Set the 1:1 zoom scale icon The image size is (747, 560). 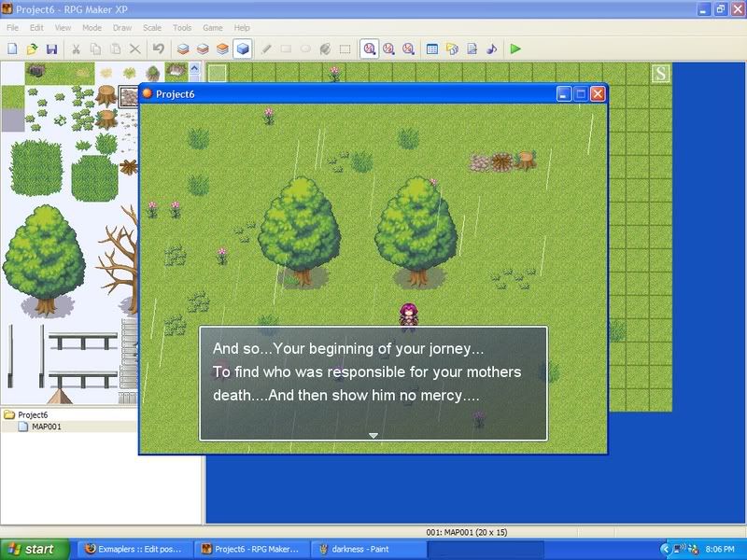click(370, 49)
